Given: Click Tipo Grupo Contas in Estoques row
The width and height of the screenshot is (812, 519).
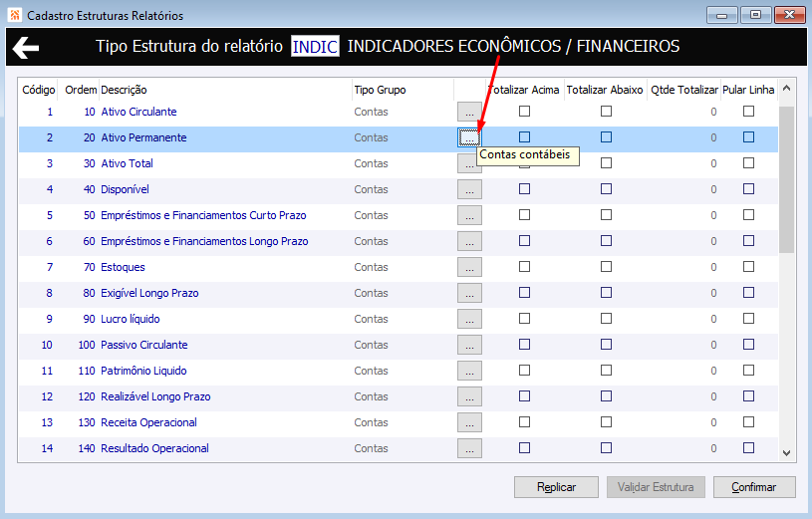Looking at the screenshot, I should [371, 267].
